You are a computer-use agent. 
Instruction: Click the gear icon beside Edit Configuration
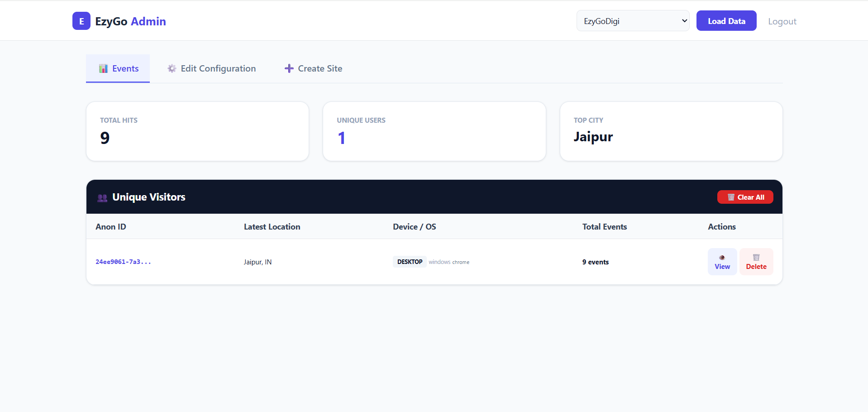[x=172, y=68]
